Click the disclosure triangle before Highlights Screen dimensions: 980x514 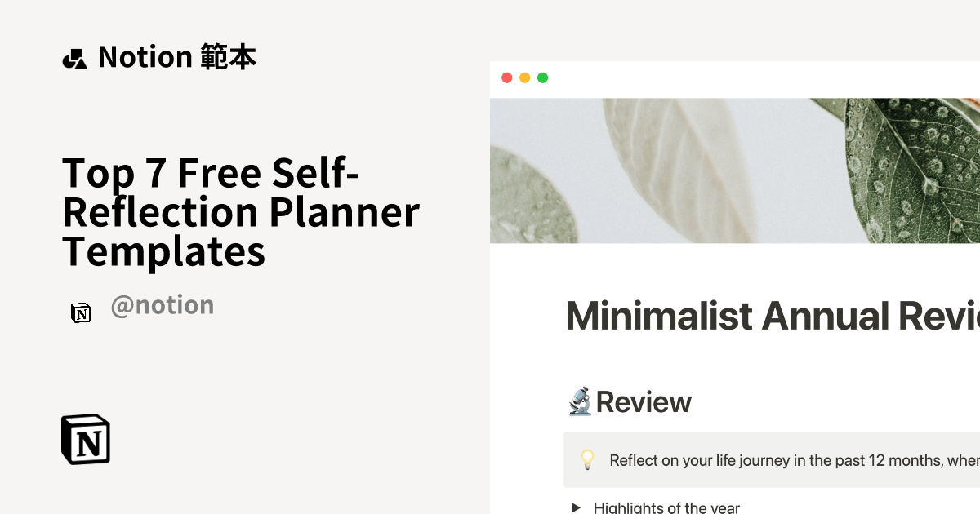(577, 507)
